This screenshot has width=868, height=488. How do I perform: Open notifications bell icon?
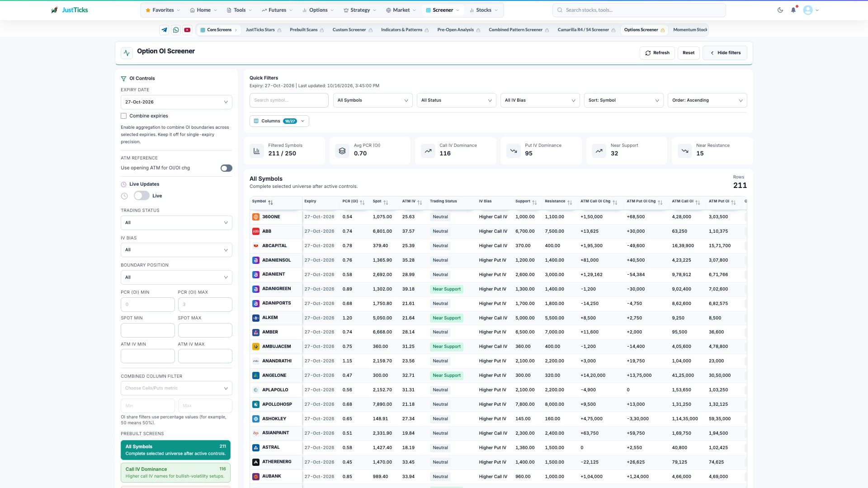pyautogui.click(x=793, y=10)
